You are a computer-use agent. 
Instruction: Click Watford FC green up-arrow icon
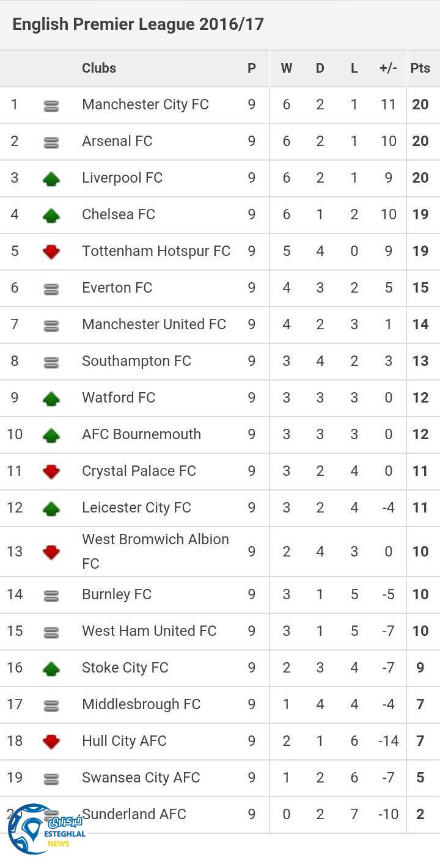tap(51, 398)
